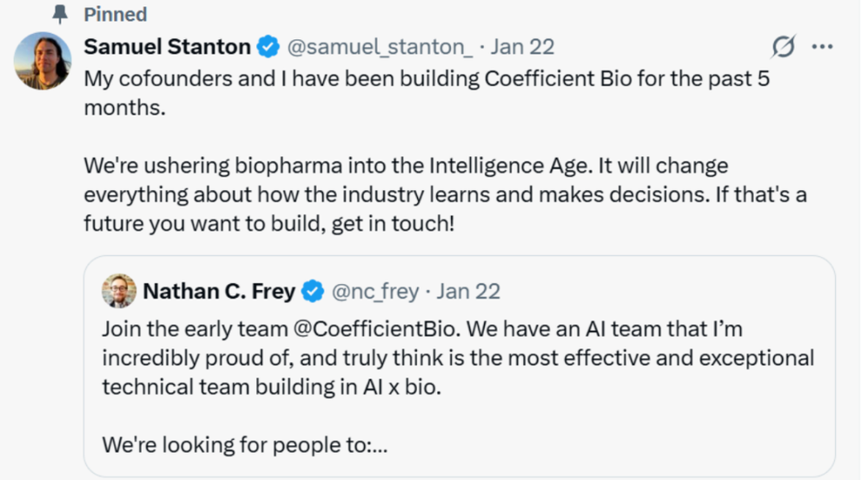This screenshot has width=868, height=480.
Task: Click Nathan C. Frey's verified badge
Action: point(313,291)
